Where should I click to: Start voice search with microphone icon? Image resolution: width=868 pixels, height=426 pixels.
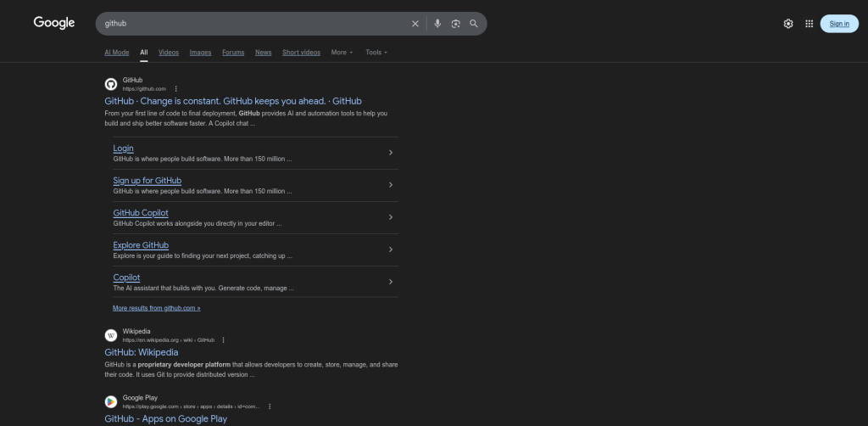coord(437,24)
